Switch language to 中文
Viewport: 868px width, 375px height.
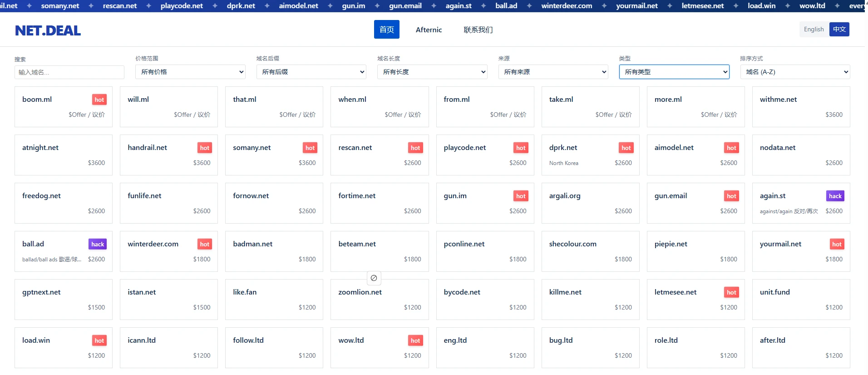tap(839, 30)
